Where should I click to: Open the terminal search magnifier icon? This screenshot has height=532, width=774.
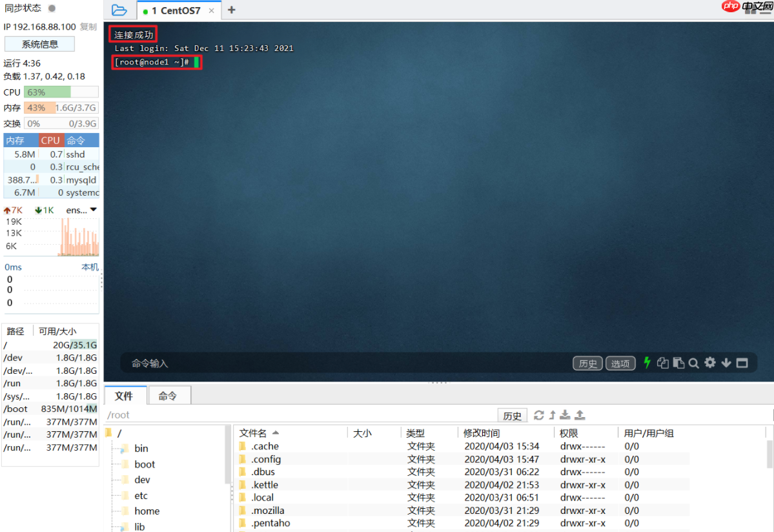coord(693,363)
